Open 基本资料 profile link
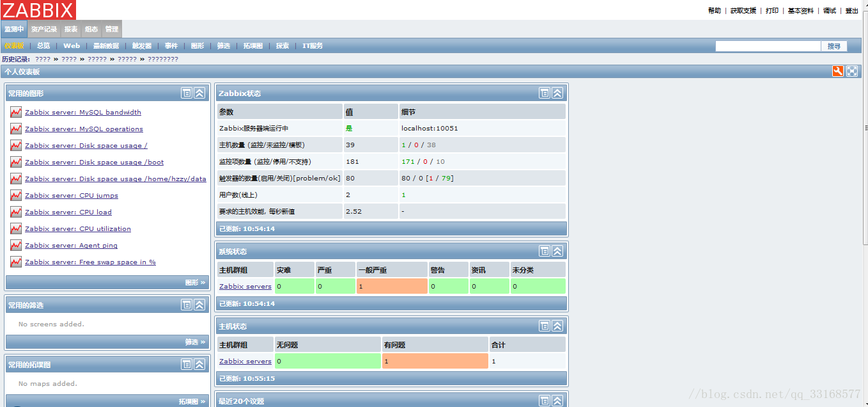868x407 pixels. coord(801,10)
